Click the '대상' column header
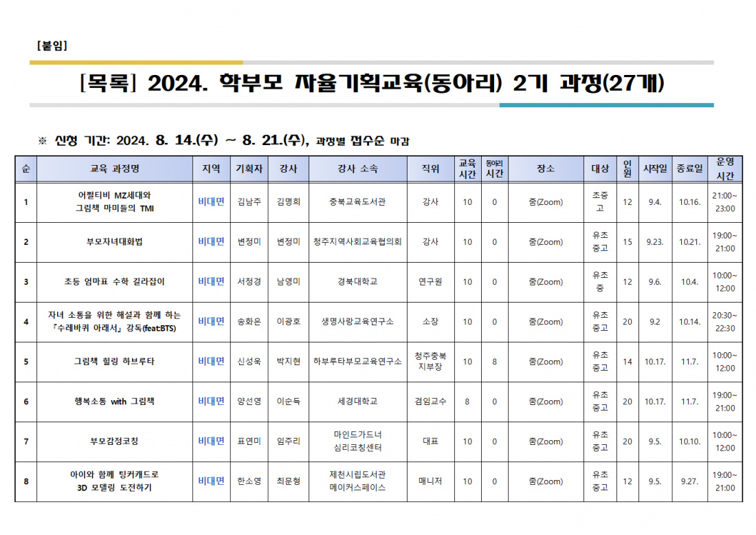Image resolution: width=756 pixels, height=535 pixels. click(600, 169)
